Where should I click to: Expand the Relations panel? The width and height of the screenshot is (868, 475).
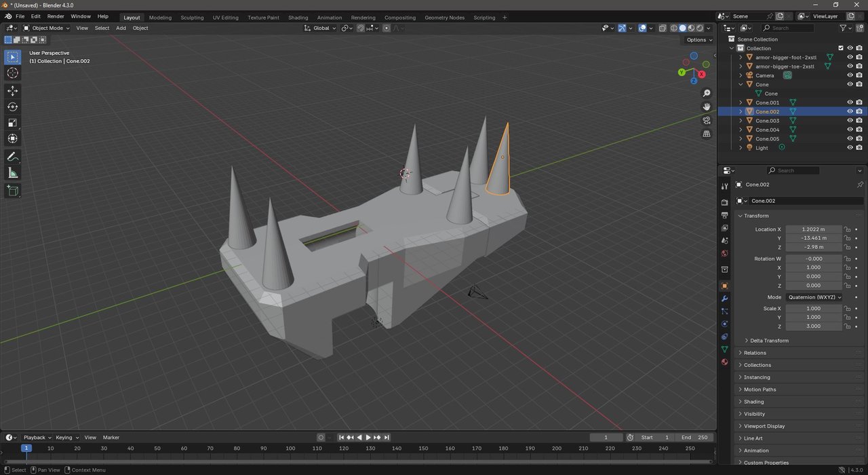click(x=755, y=353)
